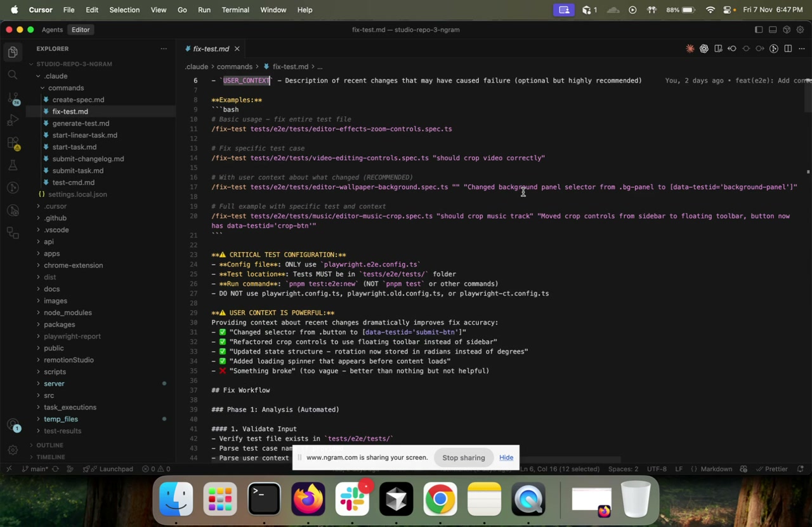The height and width of the screenshot is (527, 812).
Task: Open the Terminal menu
Action: click(235, 10)
